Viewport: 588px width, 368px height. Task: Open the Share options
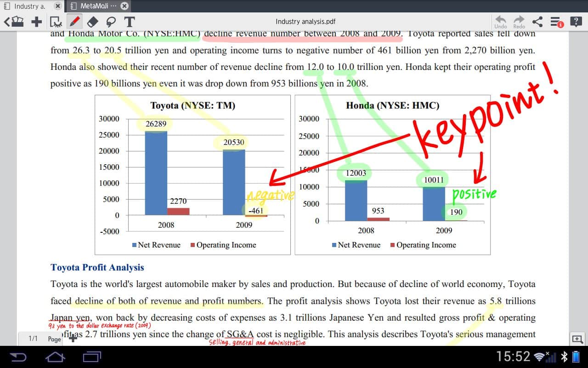click(x=537, y=22)
